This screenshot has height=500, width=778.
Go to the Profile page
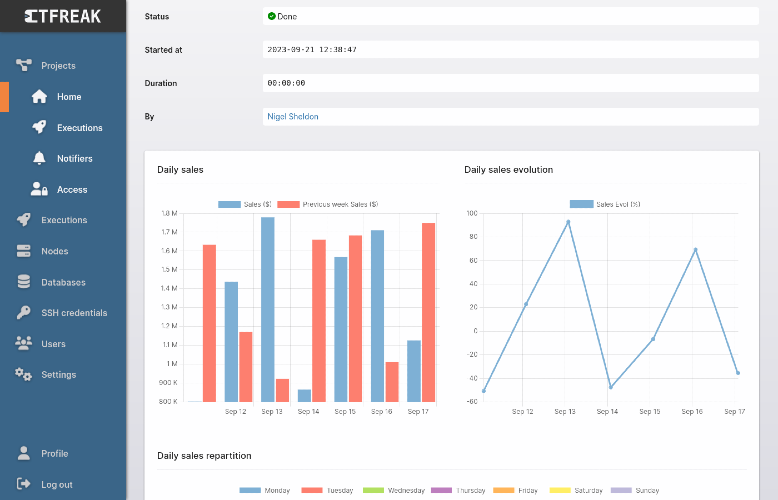pos(55,453)
